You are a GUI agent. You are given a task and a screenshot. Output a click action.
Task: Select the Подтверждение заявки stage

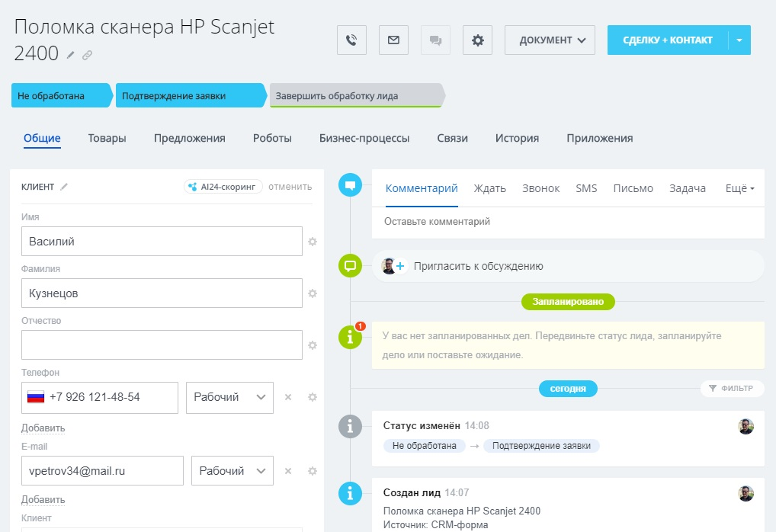pos(191,95)
